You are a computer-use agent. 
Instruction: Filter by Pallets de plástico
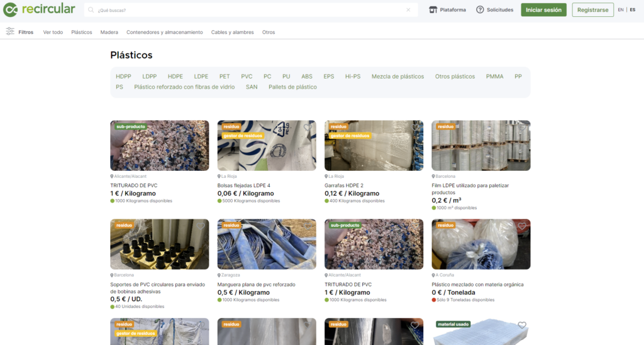(x=292, y=87)
